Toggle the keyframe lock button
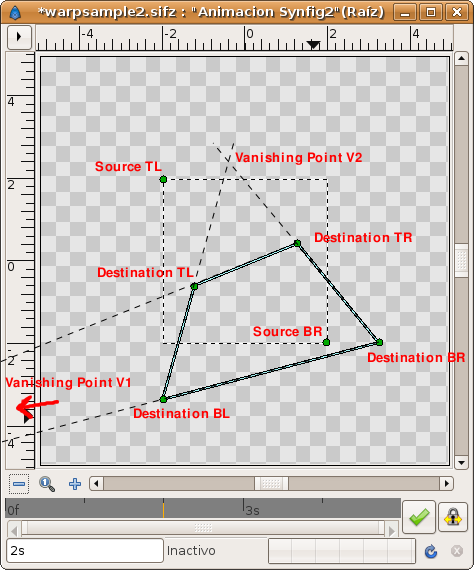Image resolution: width=474 pixels, height=570 pixels. 453,517
